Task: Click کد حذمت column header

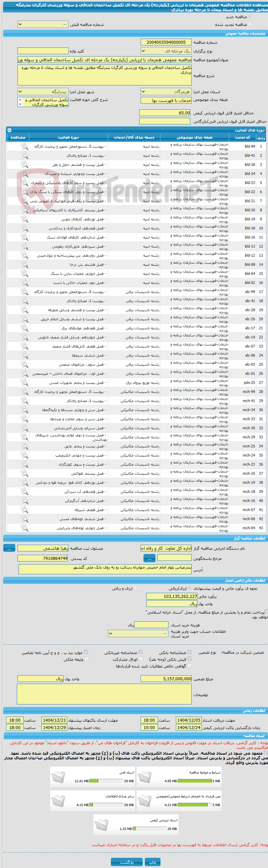Action: pos(242,137)
